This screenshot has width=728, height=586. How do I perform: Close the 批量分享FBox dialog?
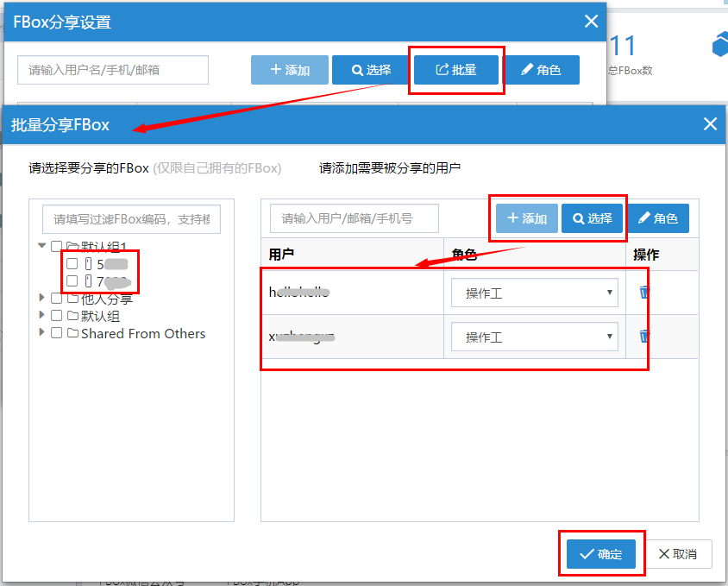click(710, 124)
